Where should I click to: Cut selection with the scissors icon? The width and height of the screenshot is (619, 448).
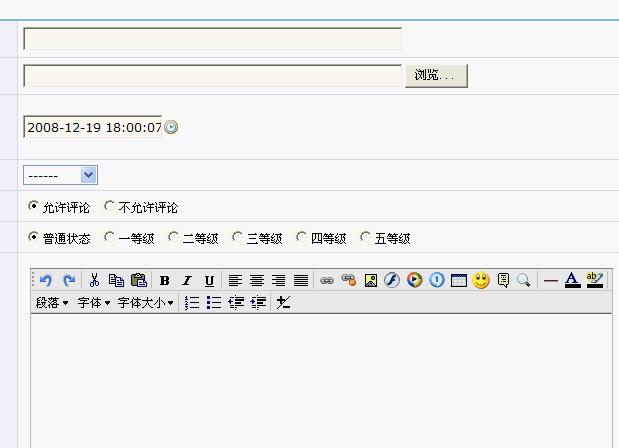click(94, 280)
